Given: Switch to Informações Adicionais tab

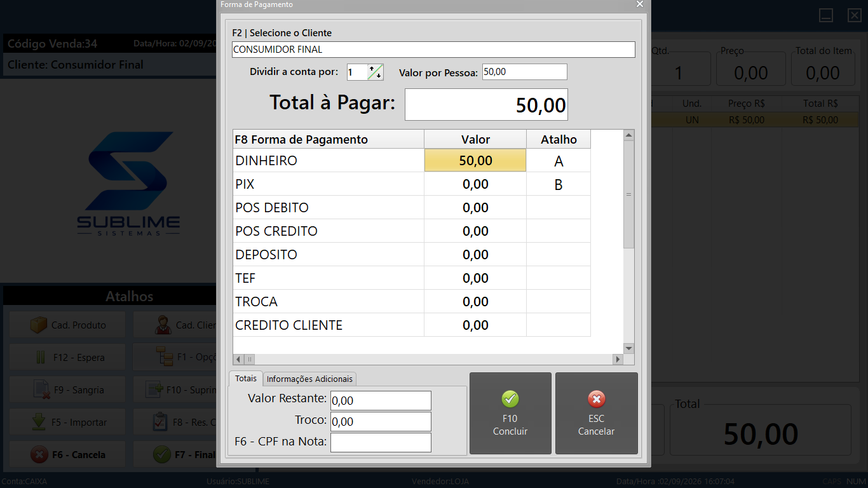Looking at the screenshot, I should [x=309, y=379].
